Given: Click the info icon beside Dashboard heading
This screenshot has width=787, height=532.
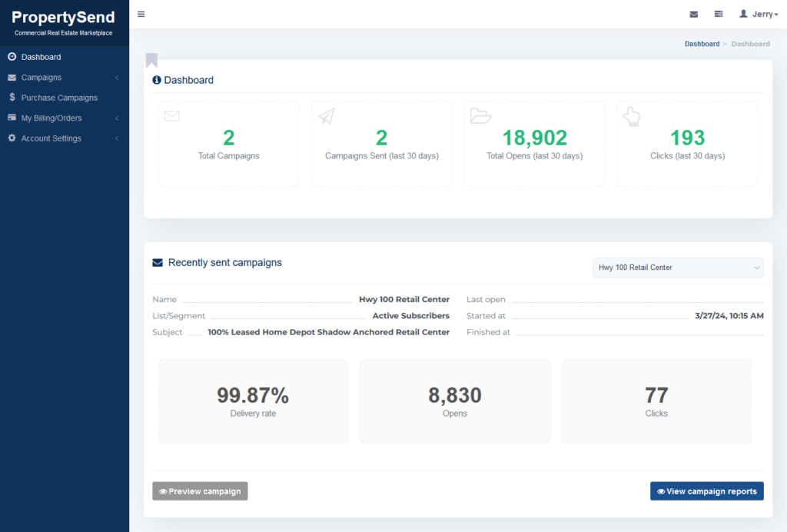Looking at the screenshot, I should point(157,80).
